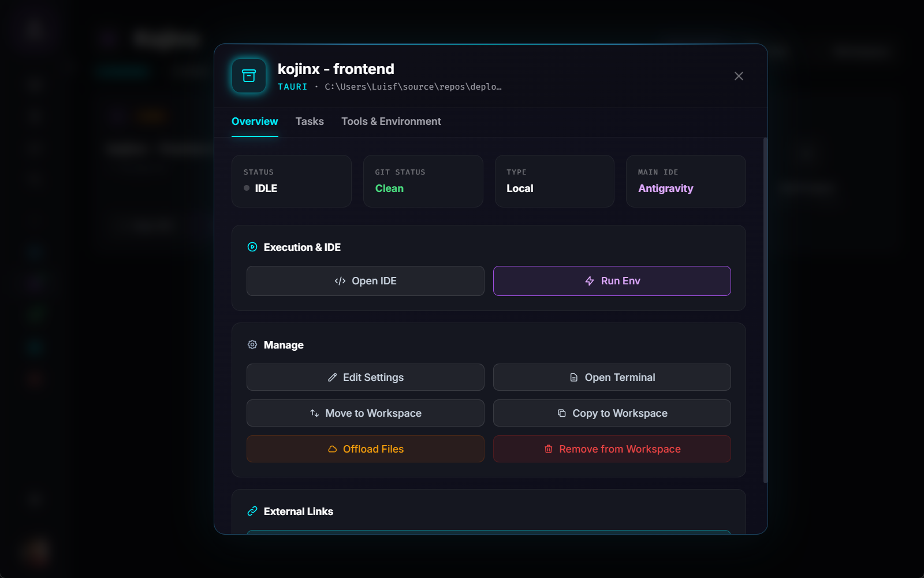Close the kojinx - frontend dialog
924x578 pixels.
pyautogui.click(x=739, y=76)
